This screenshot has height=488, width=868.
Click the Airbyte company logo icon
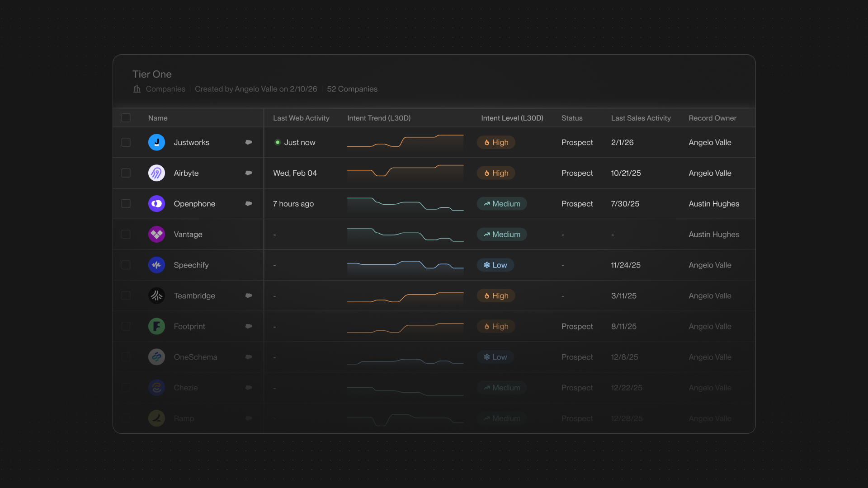156,173
